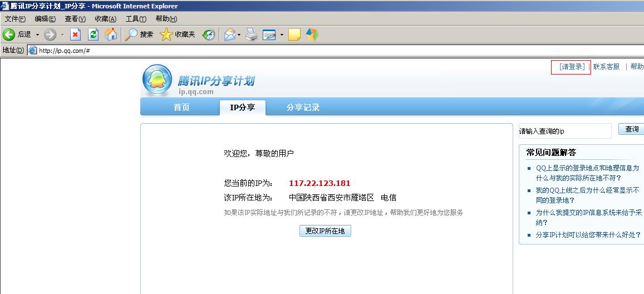Open the Forward history dropdown arrow
Screen dimensions: 644x294
tap(63, 35)
